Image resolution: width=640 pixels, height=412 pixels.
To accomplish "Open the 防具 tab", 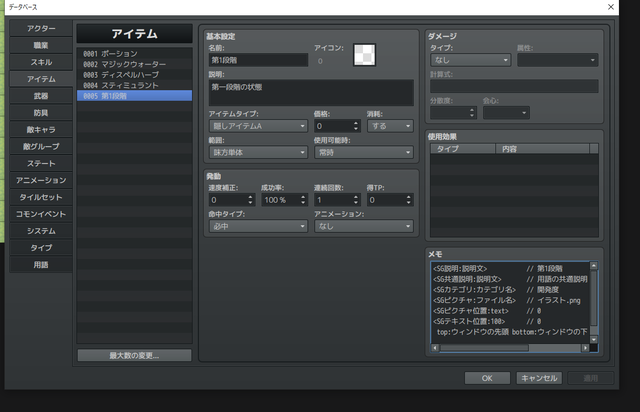I will [x=41, y=113].
